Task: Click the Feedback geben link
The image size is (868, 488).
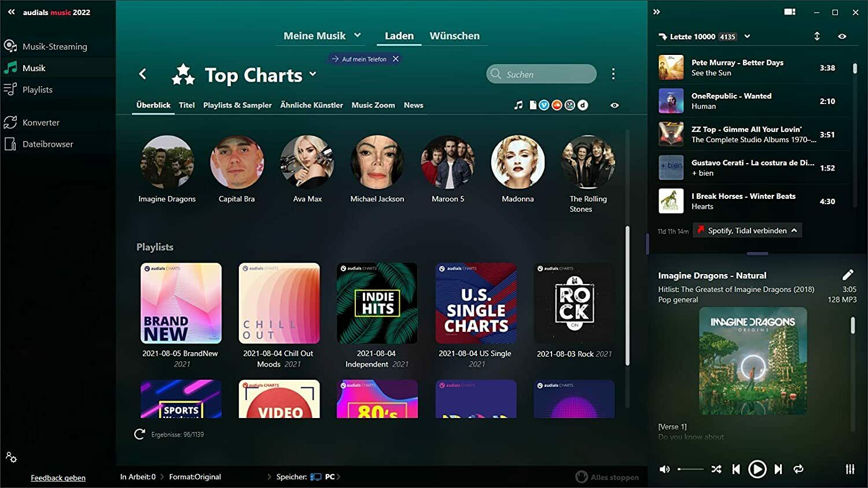Action: tap(58, 478)
